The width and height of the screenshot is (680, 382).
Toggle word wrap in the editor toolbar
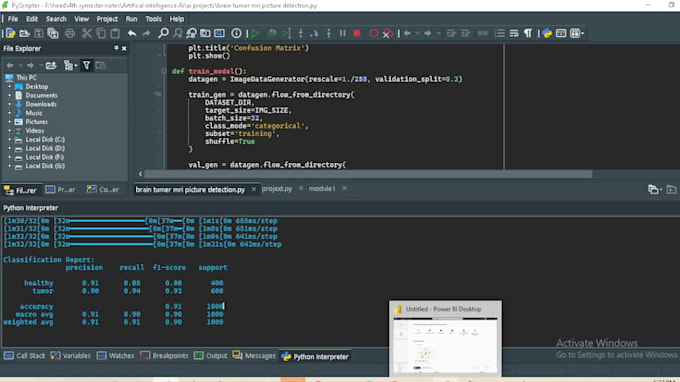tap(514, 33)
